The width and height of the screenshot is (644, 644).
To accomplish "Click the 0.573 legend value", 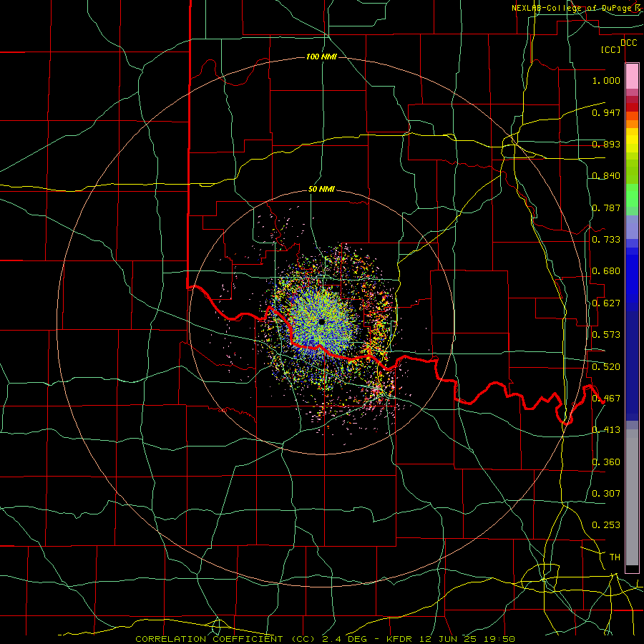I will [x=606, y=335].
